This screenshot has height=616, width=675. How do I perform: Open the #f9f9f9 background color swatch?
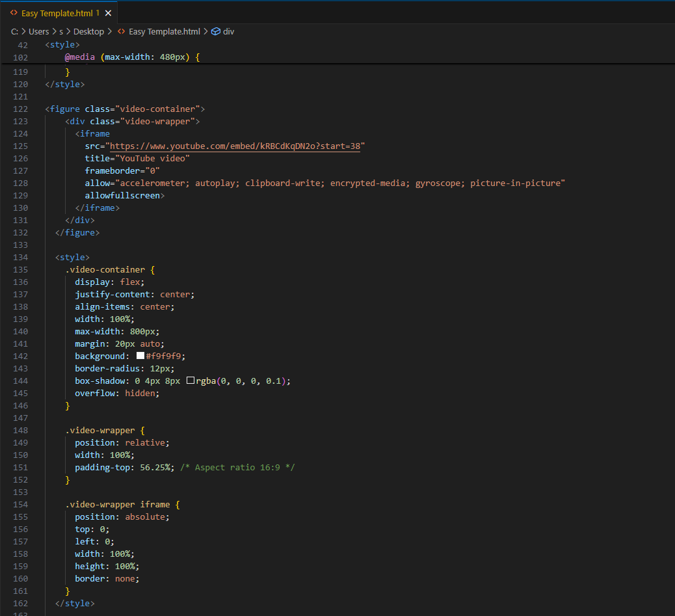(x=140, y=356)
